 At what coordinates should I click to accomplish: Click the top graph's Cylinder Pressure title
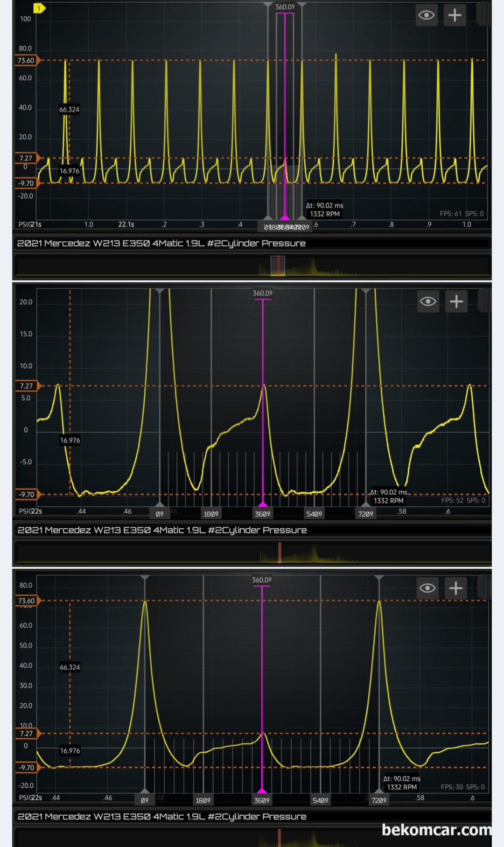(x=161, y=243)
